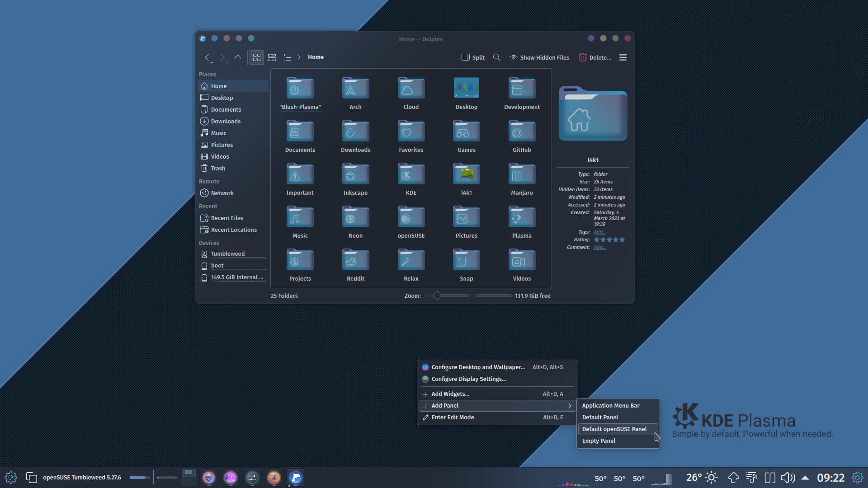Select the openSUSE folder icon
868x488 pixels.
[411, 217]
